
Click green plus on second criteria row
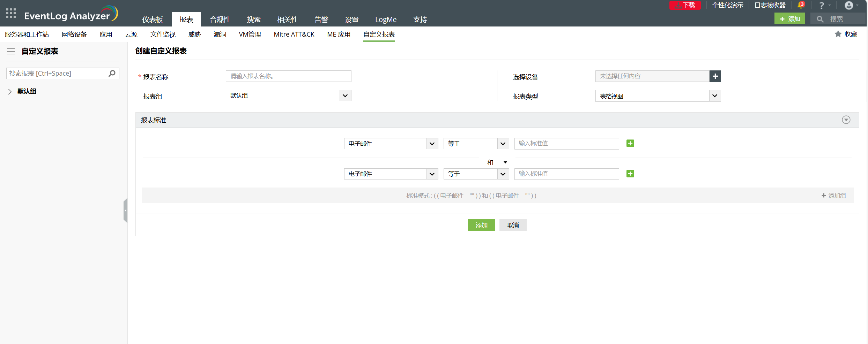pos(630,174)
